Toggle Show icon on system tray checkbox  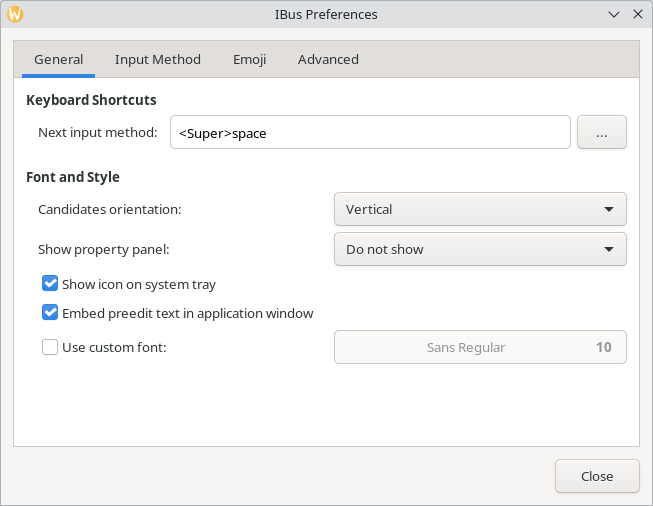[x=50, y=284]
